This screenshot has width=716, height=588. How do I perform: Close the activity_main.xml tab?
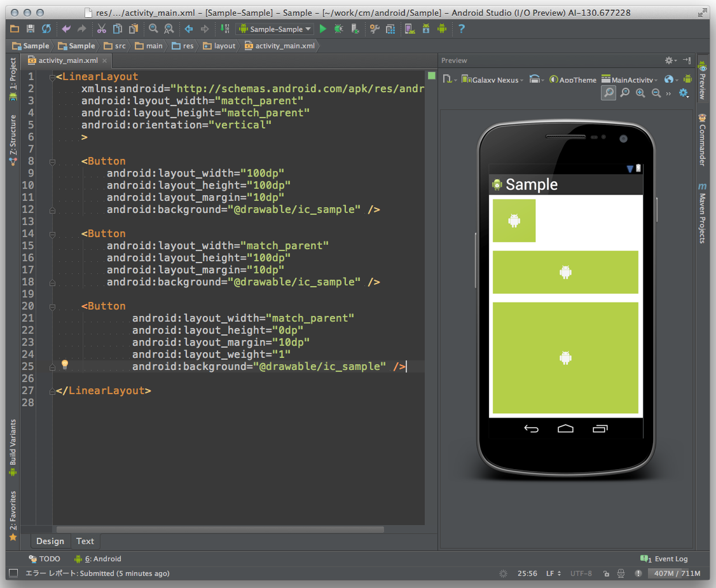(x=104, y=60)
